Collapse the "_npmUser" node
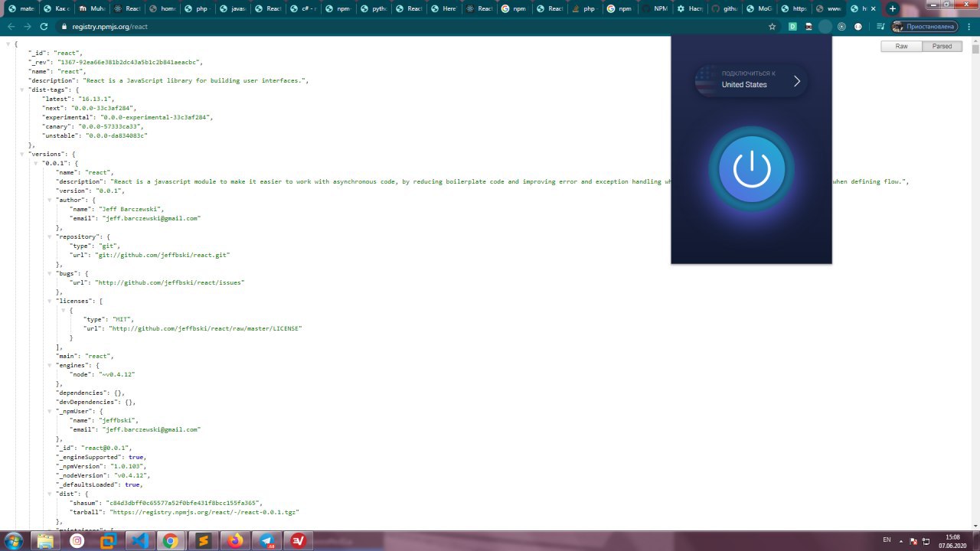The height and width of the screenshot is (551, 980). [49, 412]
